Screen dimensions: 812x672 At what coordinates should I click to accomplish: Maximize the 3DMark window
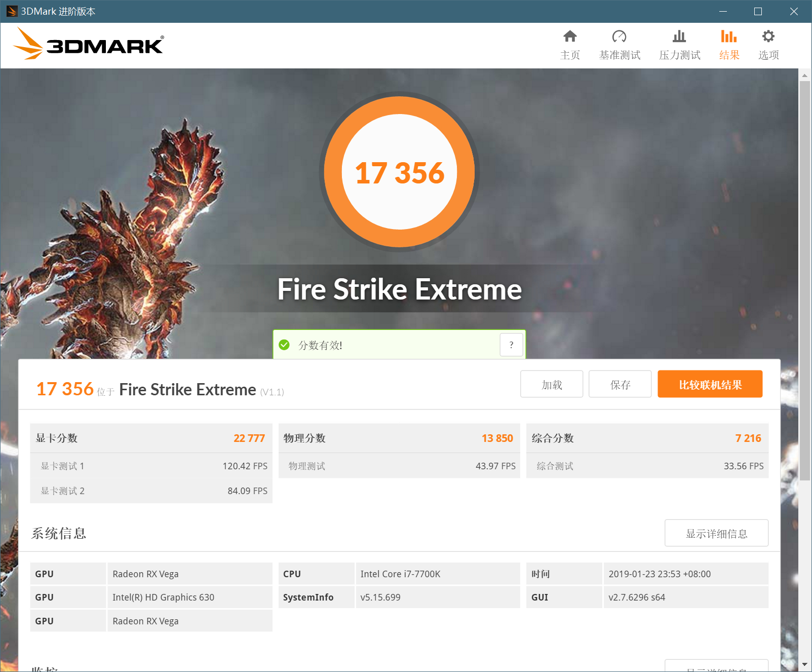tap(758, 11)
